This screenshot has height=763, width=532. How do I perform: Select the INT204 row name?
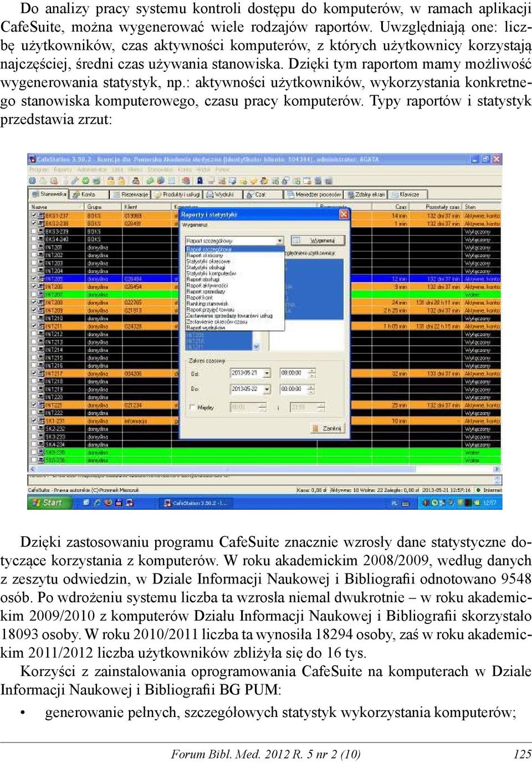pos(54,271)
